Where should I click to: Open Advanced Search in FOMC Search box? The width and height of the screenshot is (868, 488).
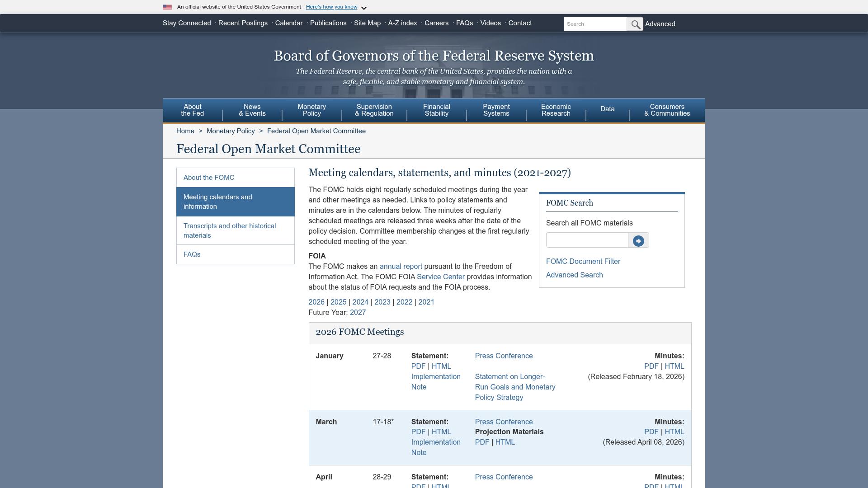(575, 275)
